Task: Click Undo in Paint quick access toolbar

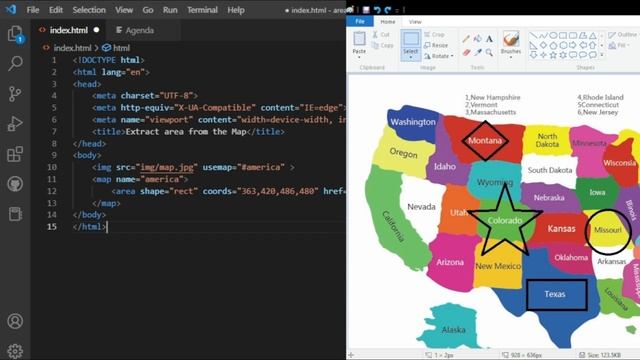Action: 377,9
